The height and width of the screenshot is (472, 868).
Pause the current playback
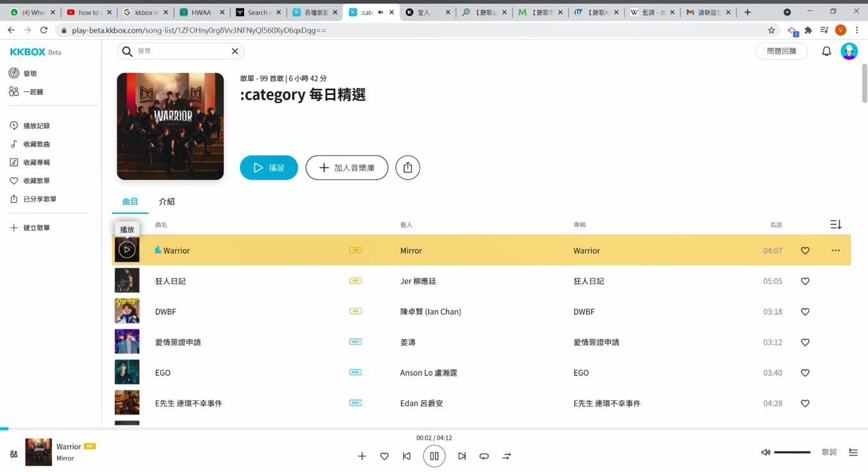coord(434,456)
